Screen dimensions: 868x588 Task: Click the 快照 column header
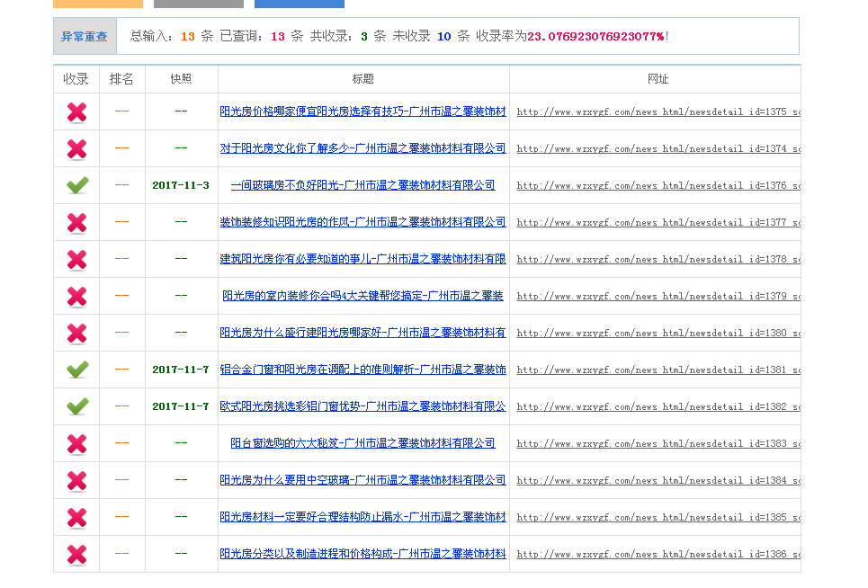pos(181,79)
